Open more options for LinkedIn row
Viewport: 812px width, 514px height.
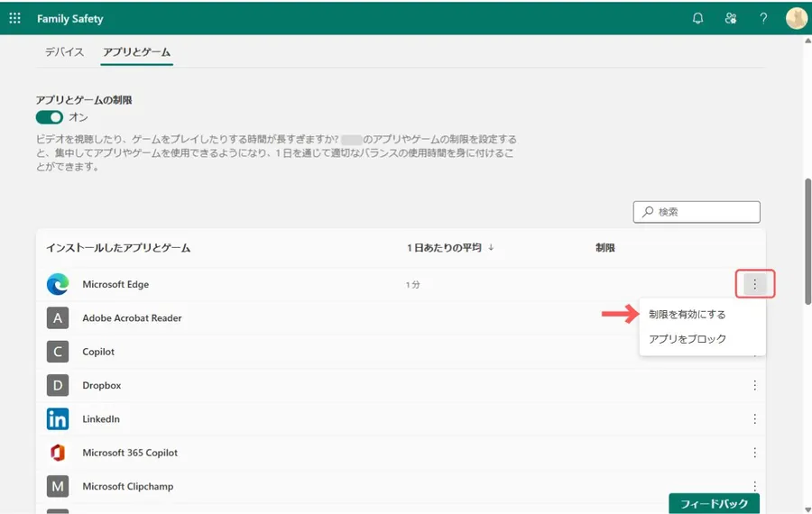[x=755, y=419]
